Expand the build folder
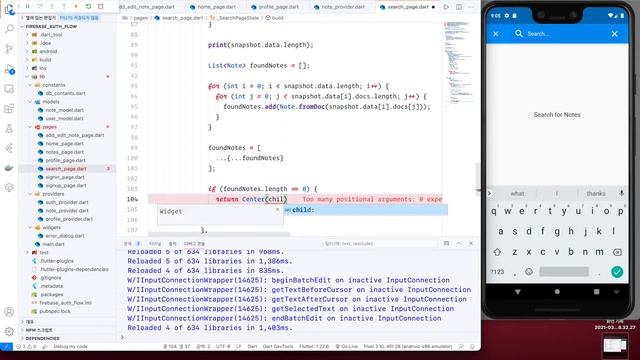Viewport: 640px width, 360px height. [x=45, y=60]
